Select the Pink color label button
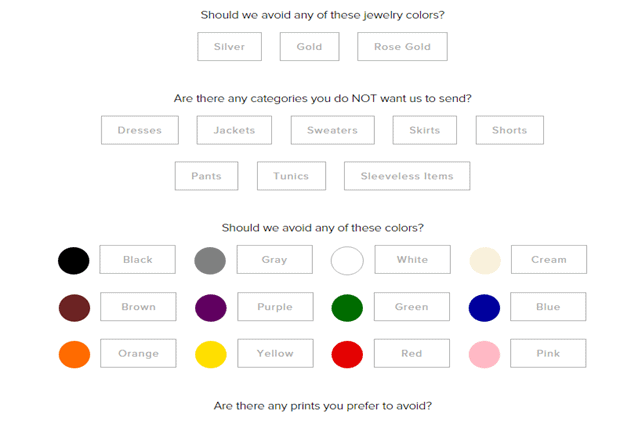The width and height of the screenshot is (620, 421). 548,354
